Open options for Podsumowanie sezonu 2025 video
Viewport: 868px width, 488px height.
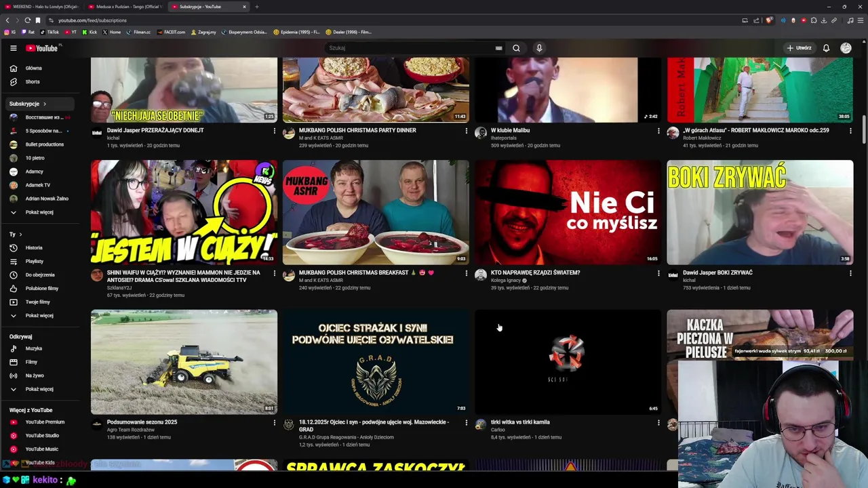click(275, 422)
